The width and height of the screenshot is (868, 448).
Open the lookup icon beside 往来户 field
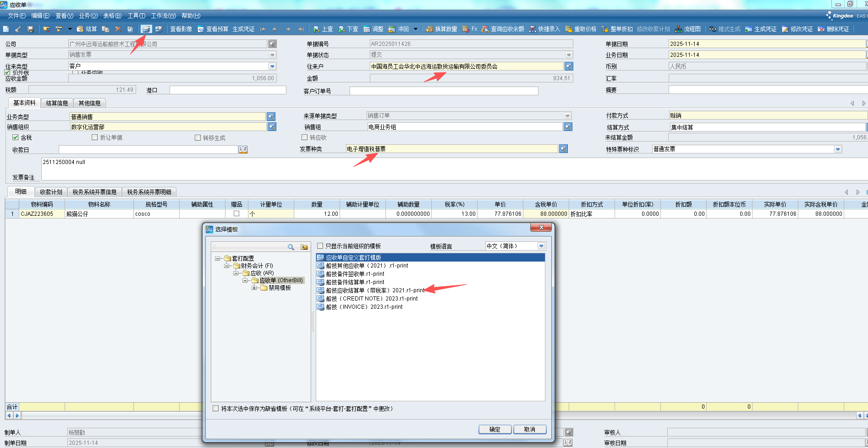click(x=569, y=66)
